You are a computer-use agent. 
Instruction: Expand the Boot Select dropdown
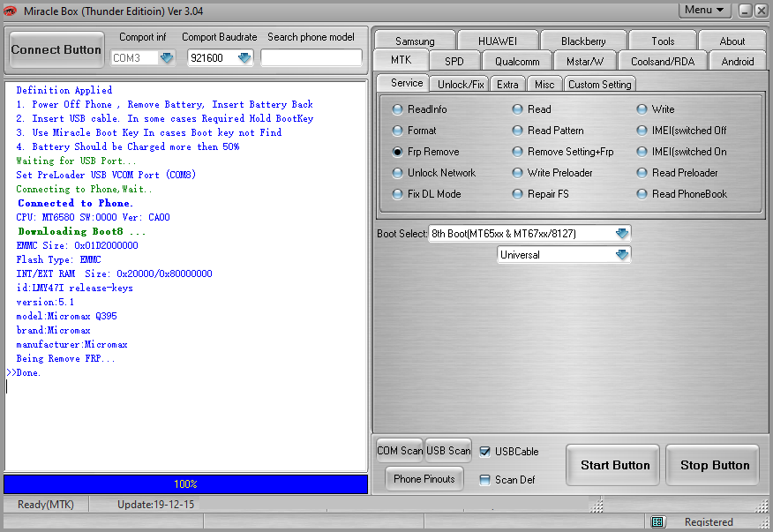(622, 233)
